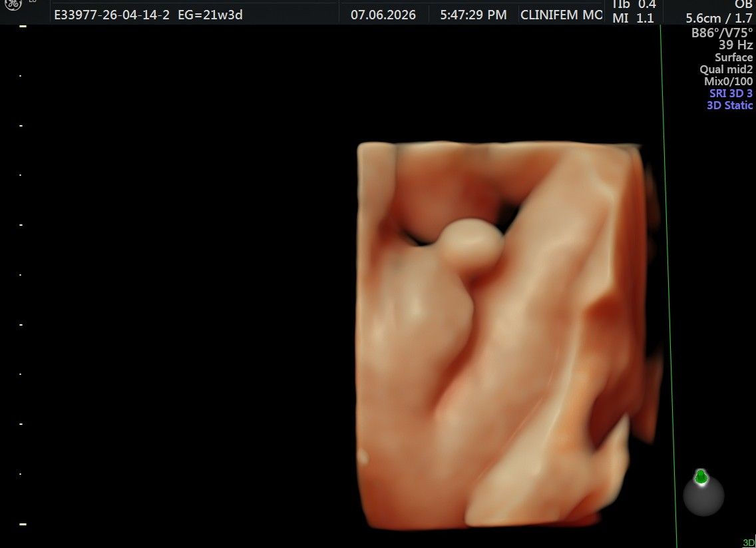This screenshot has width=756, height=548.
Task: Click the 3D orientation sphere indicator
Action: [x=703, y=495]
